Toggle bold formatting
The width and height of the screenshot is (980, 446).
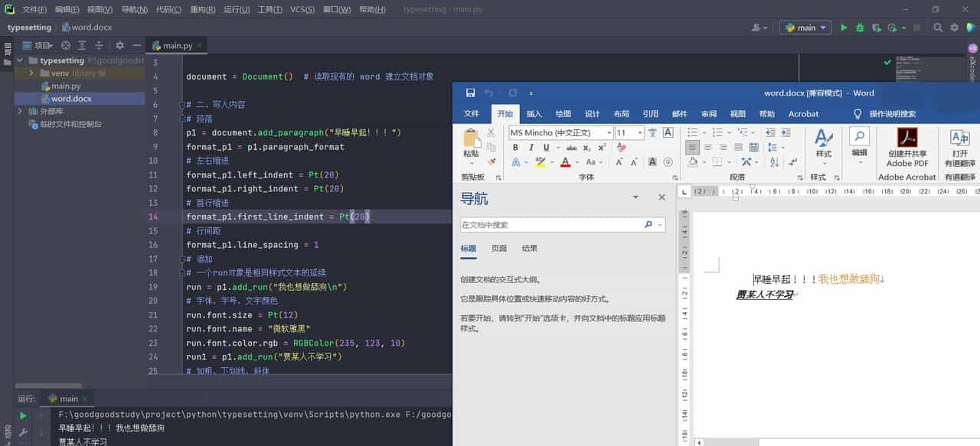point(516,148)
